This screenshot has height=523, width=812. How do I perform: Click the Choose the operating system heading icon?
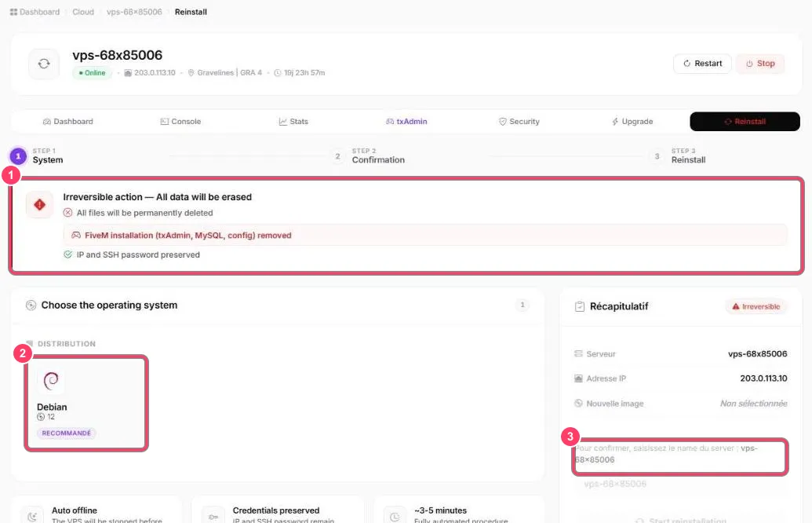(x=31, y=305)
